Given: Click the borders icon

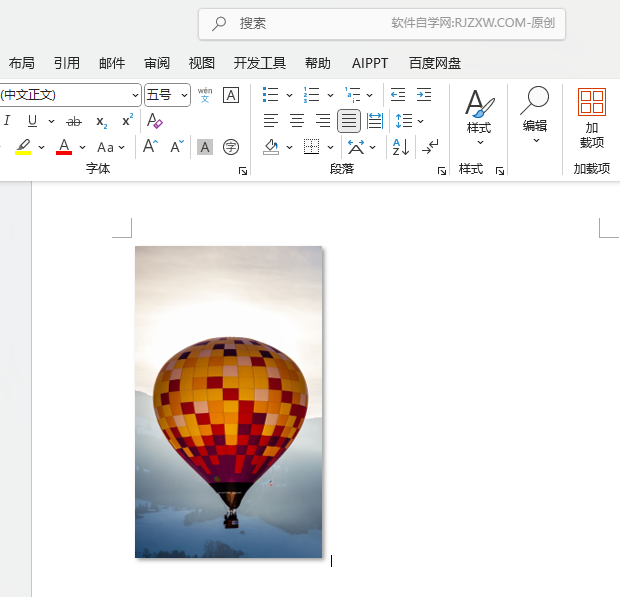Looking at the screenshot, I should coord(311,147).
